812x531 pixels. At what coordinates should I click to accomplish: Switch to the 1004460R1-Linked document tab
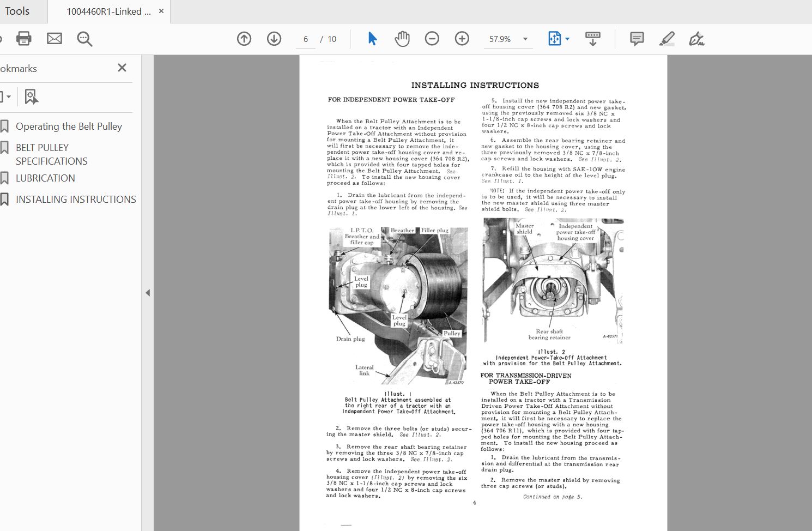click(108, 11)
